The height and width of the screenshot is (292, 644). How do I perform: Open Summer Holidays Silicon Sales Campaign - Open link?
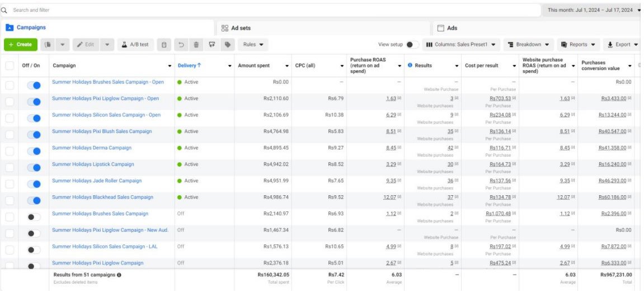[106, 115]
